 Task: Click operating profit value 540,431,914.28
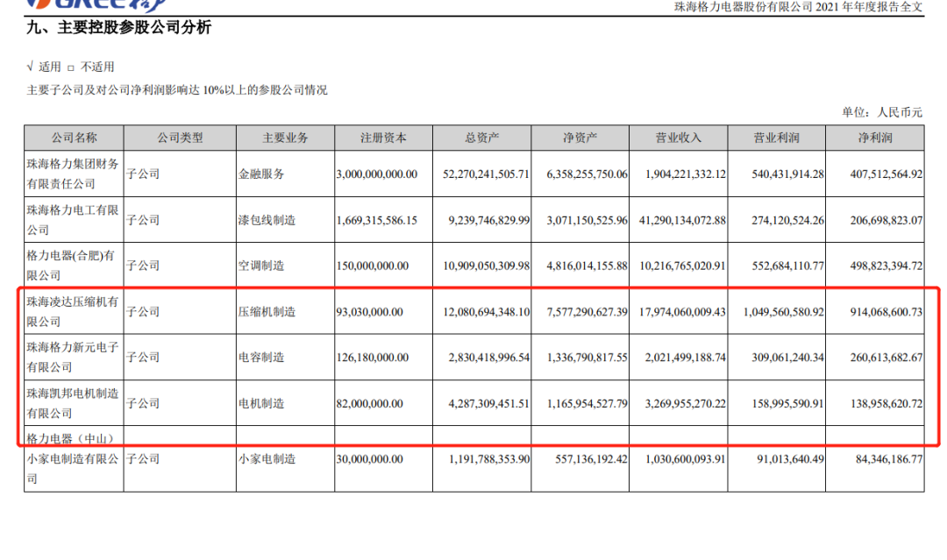pyautogui.click(x=787, y=174)
